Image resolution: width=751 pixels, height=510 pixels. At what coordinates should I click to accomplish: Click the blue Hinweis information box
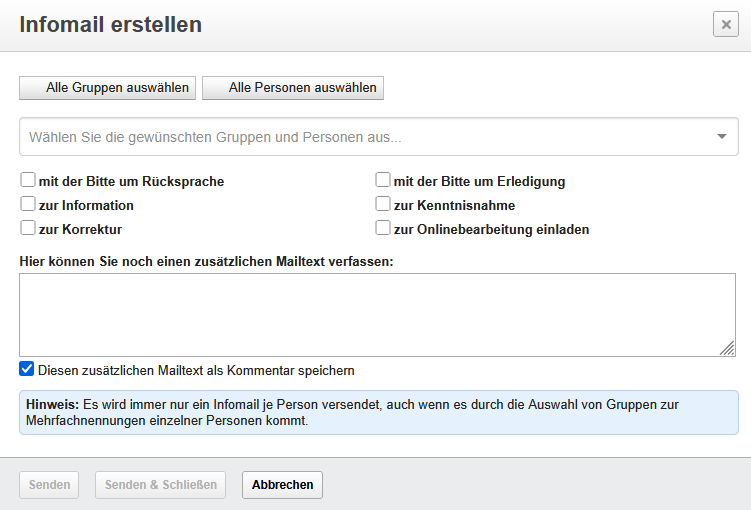click(x=378, y=412)
